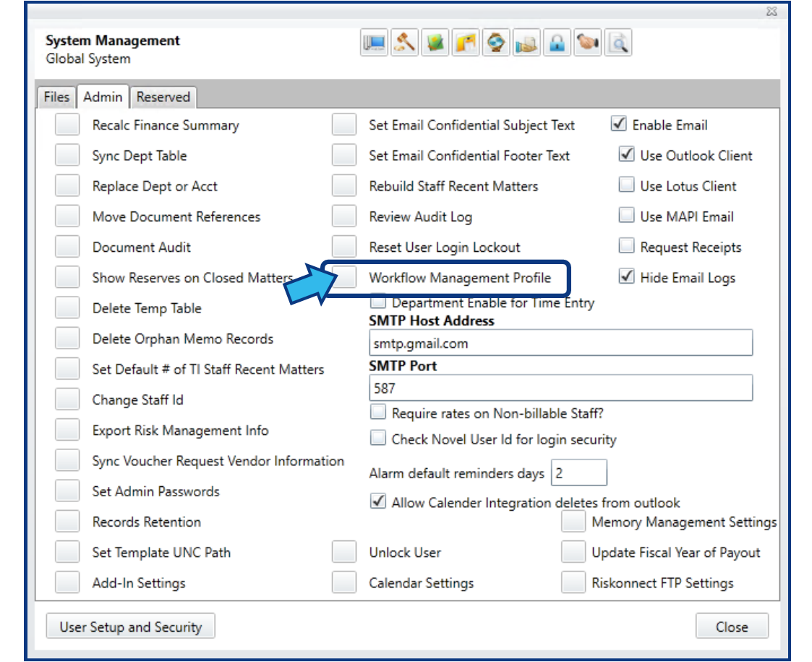This screenshot has height=662, width=812.
Task: Click the Close button
Action: tap(732, 627)
